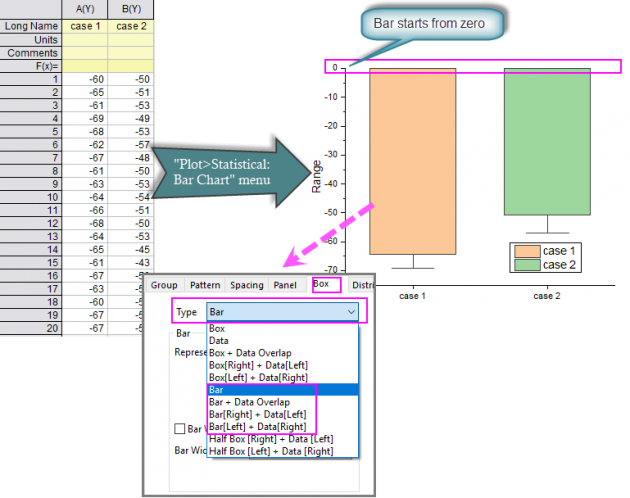The height and width of the screenshot is (498, 630).
Task: Open the Pattern tab
Action: 205,285
